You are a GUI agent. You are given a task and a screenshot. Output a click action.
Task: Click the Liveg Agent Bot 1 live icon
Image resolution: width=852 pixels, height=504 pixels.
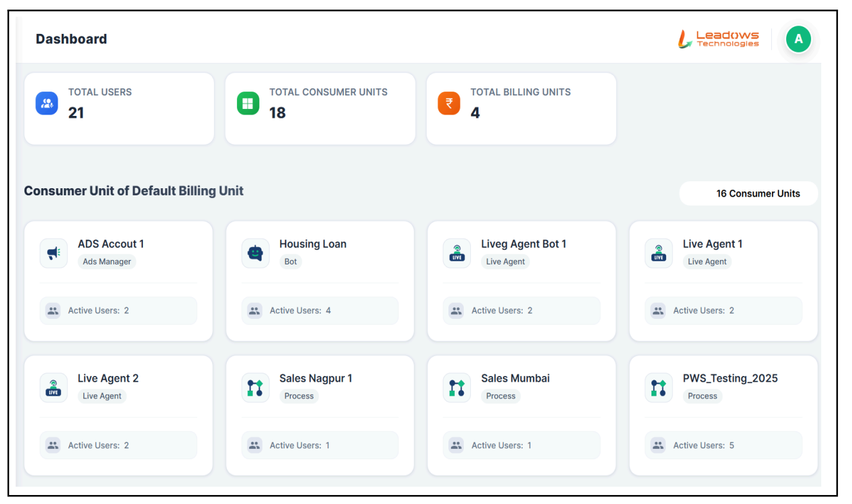click(457, 253)
